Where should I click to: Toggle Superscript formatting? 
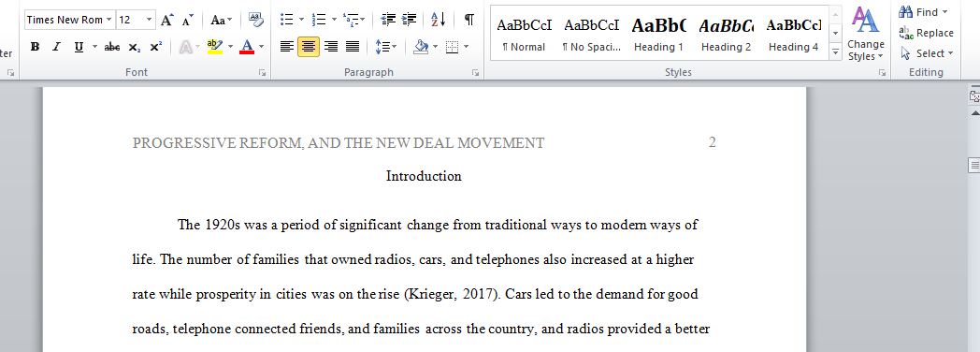pos(156,47)
